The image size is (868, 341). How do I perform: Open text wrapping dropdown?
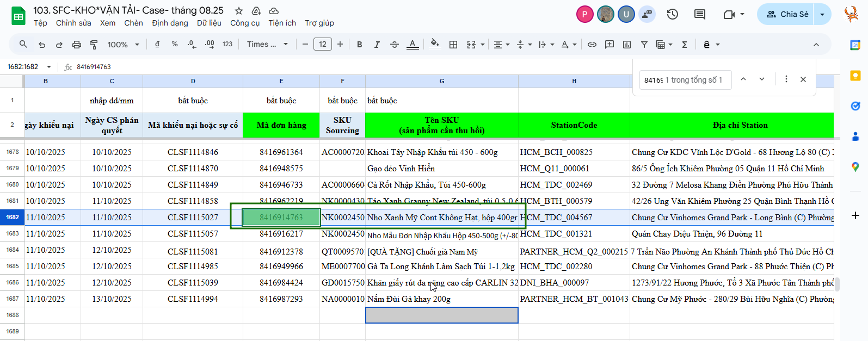tap(546, 45)
